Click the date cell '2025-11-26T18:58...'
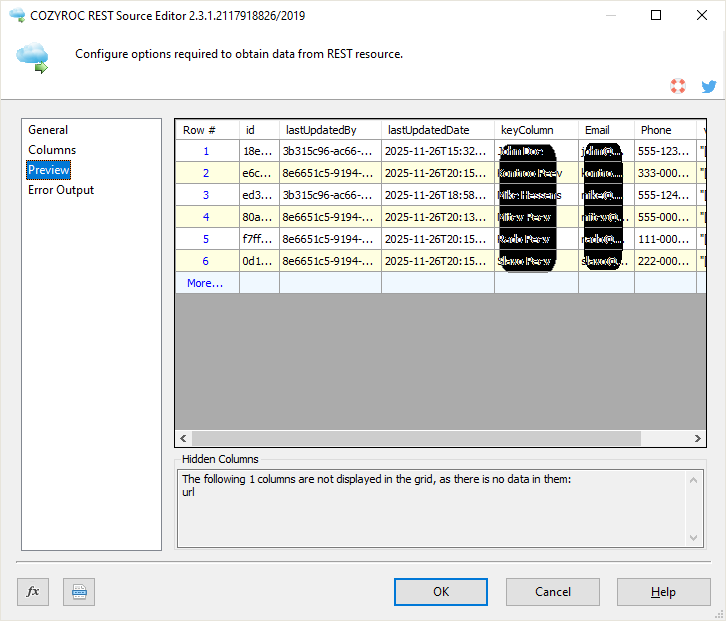 pos(438,195)
